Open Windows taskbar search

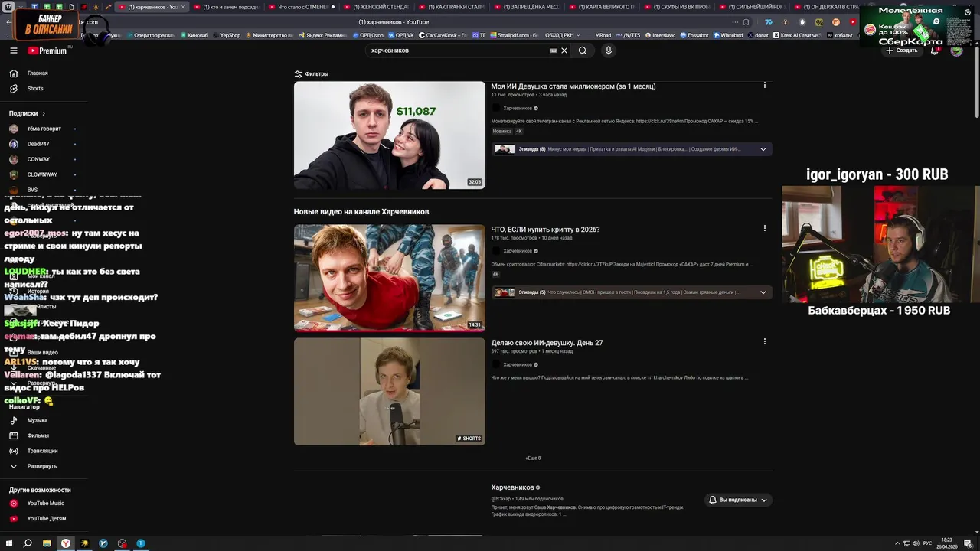[28, 543]
